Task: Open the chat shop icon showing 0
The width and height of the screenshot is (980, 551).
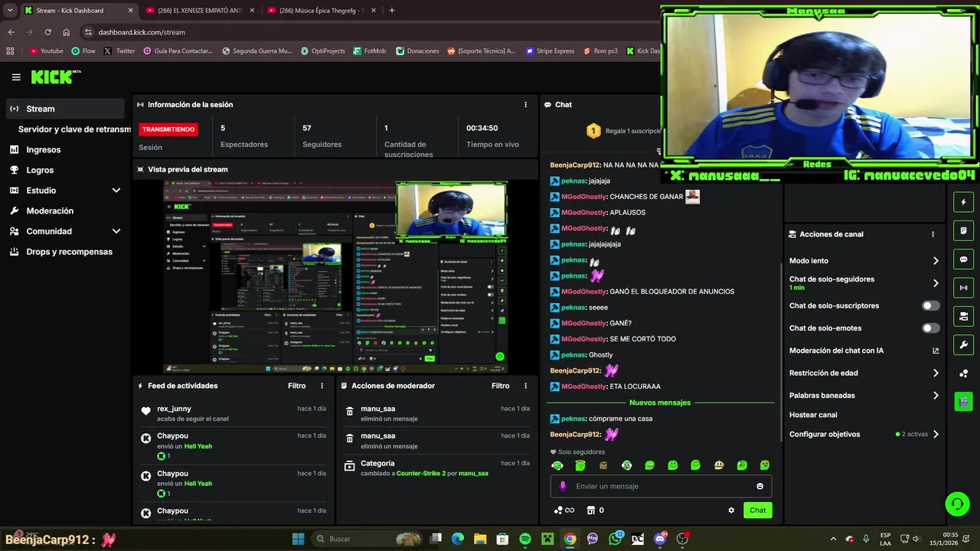Action: coord(595,510)
